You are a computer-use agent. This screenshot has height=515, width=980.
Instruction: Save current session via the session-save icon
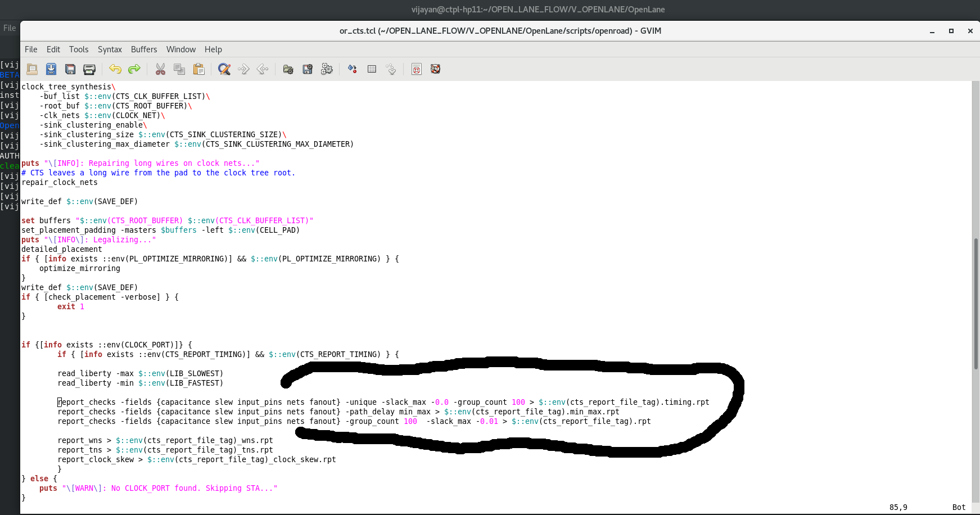[x=307, y=69]
